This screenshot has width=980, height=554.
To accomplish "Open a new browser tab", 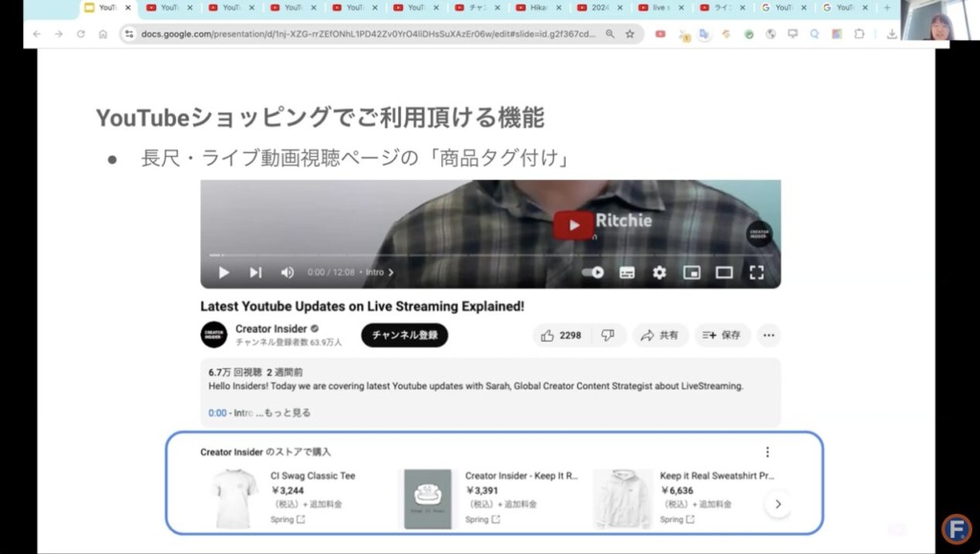I will 886,8.
